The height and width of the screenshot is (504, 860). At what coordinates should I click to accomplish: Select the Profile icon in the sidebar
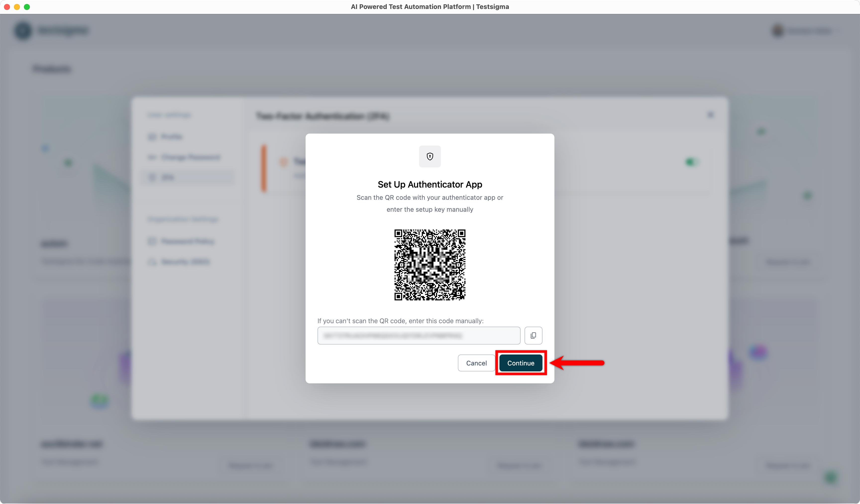coord(152,137)
